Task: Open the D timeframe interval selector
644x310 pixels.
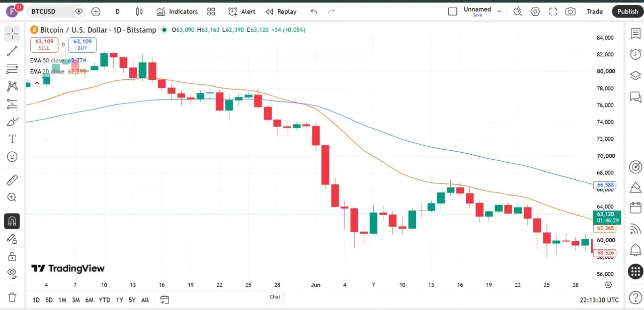Action: click(117, 11)
